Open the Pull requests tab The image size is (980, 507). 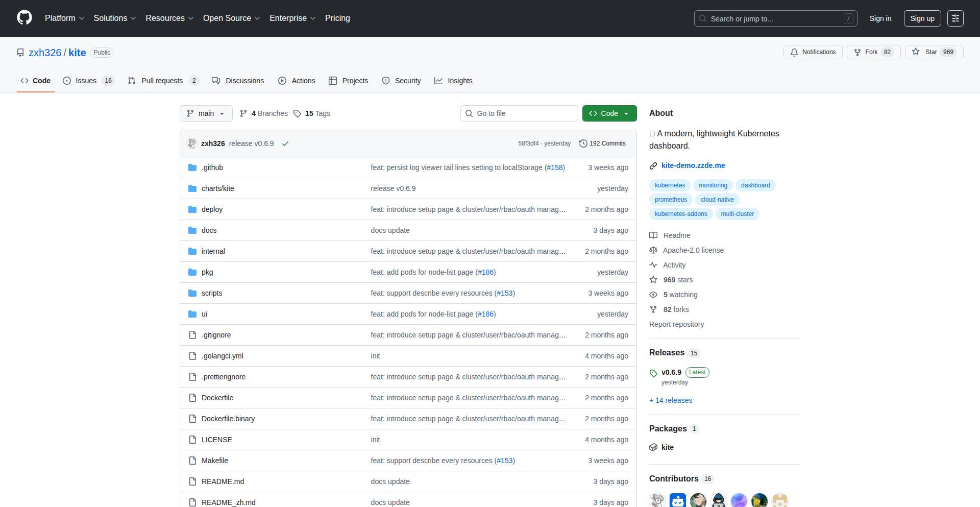162,81
